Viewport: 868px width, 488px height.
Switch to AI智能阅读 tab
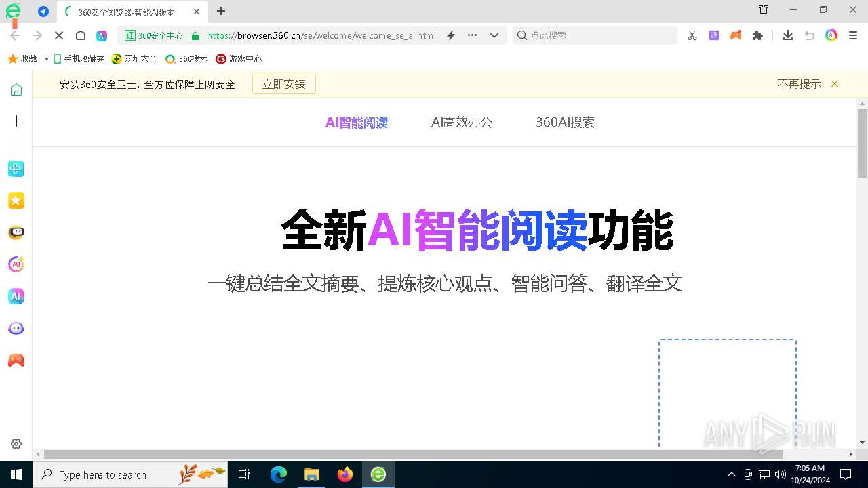tap(357, 123)
